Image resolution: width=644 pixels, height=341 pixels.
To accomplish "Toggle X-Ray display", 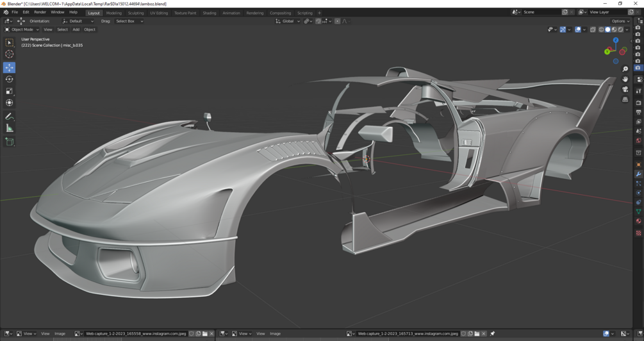I will coord(593,29).
